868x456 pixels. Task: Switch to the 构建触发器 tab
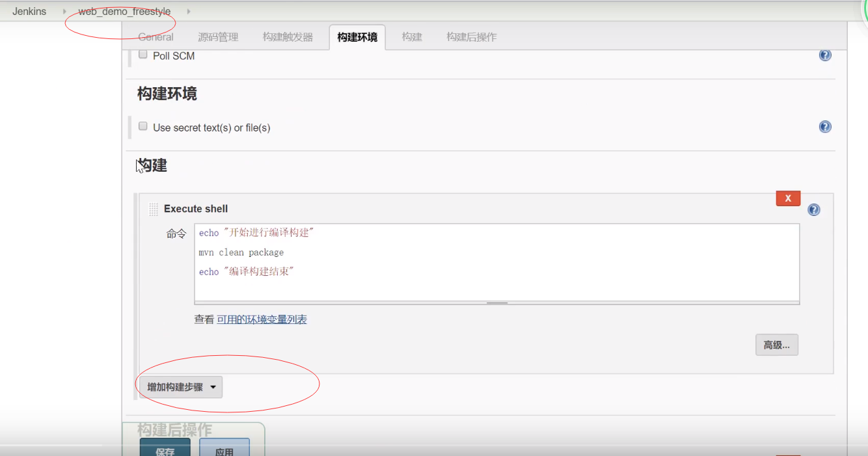pos(288,37)
